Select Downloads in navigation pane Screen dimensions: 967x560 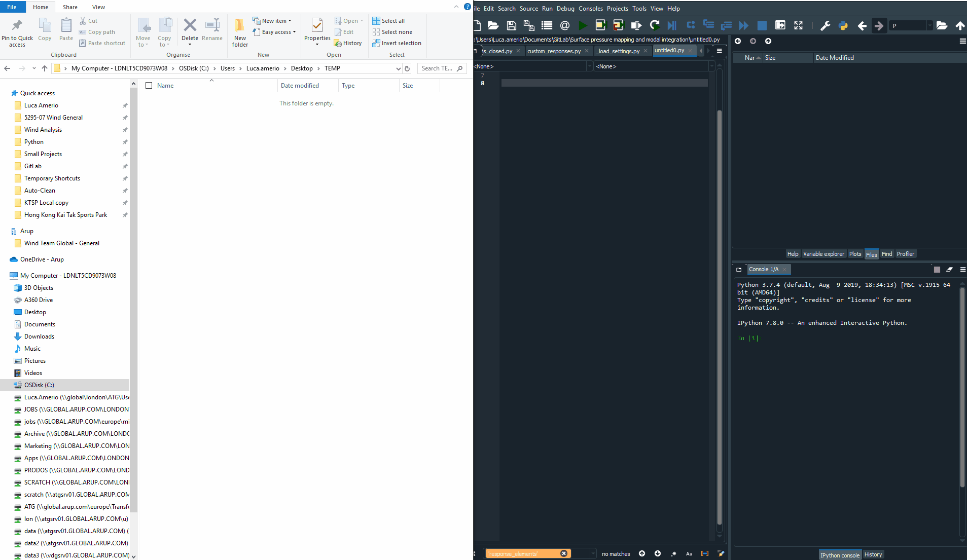(39, 337)
